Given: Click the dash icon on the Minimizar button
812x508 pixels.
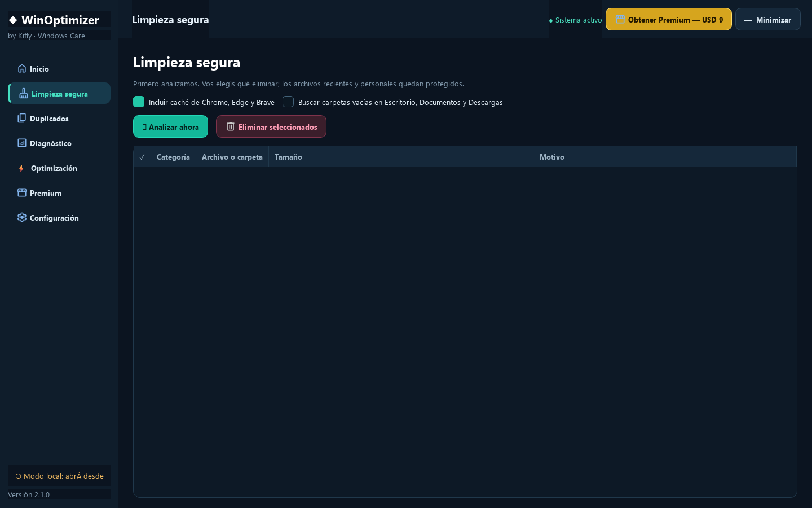Looking at the screenshot, I should click(748, 20).
